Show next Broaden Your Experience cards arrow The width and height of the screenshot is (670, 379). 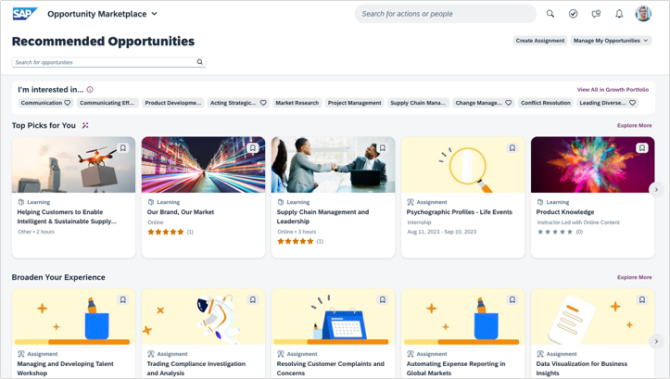coord(656,341)
